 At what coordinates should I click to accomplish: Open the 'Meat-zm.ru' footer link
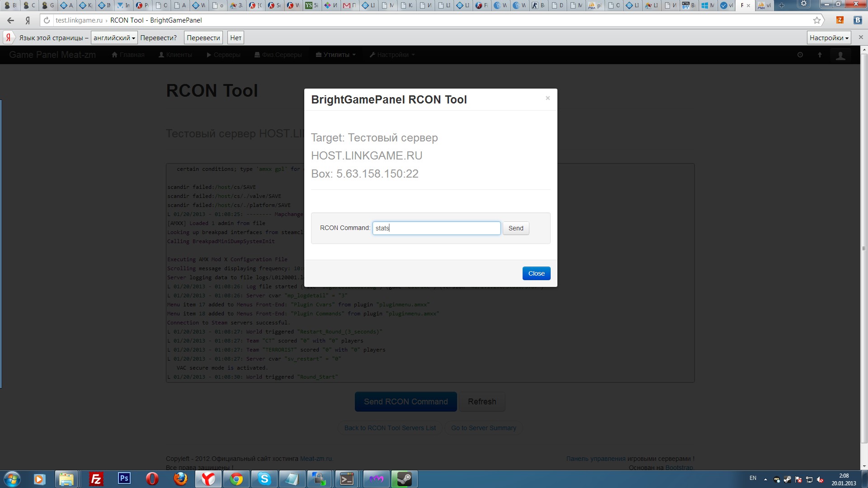click(316, 459)
